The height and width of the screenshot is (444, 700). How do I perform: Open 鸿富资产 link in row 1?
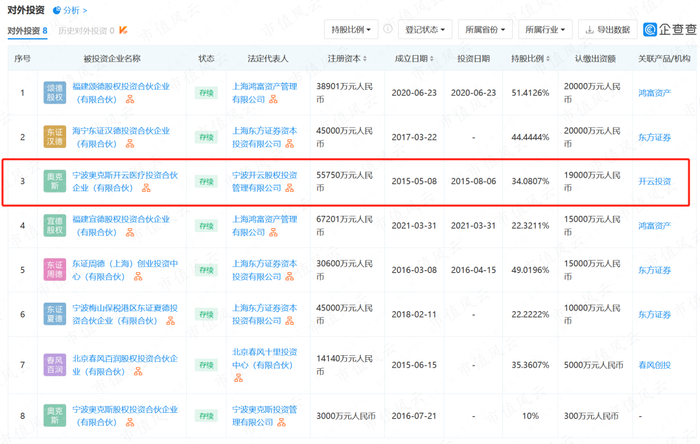point(654,93)
